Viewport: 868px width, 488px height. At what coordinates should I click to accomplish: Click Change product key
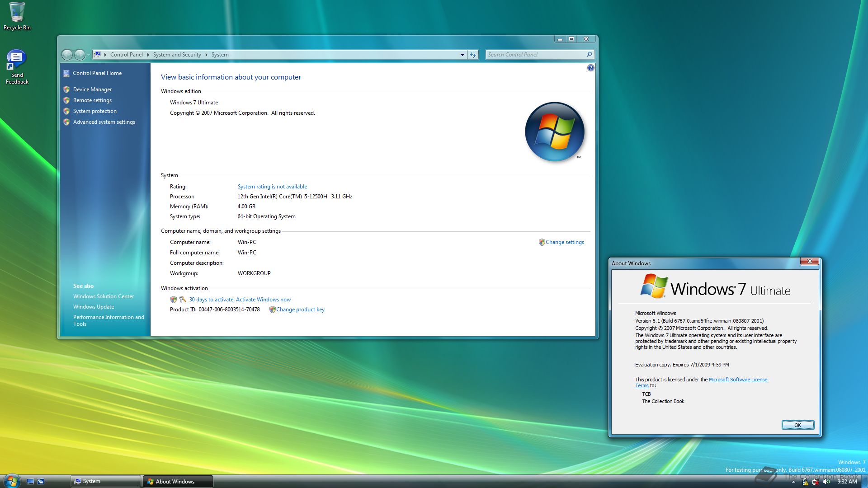pos(300,310)
